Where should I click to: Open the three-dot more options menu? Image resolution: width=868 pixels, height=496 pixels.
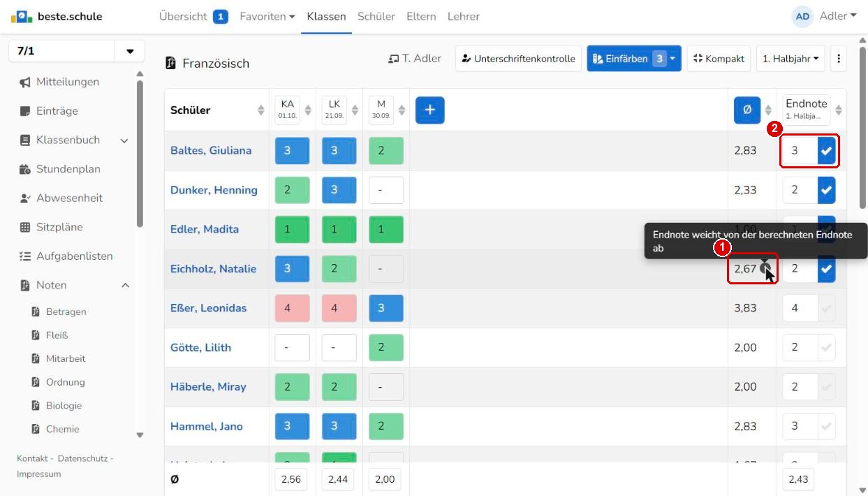839,59
